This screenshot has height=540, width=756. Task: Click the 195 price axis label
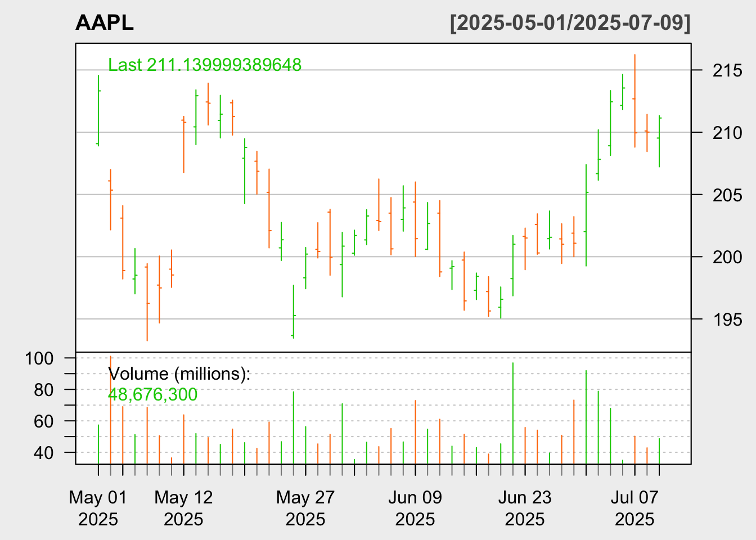[x=727, y=319]
